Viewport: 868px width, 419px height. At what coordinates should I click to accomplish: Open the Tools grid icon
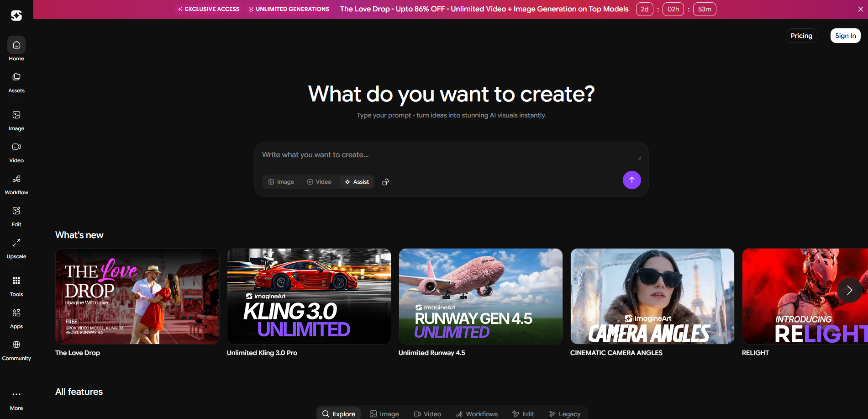16,281
